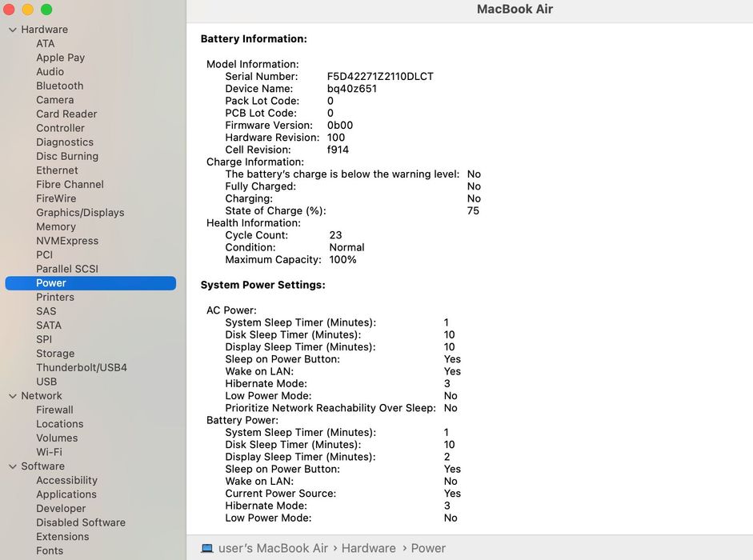Select Locations under Network
Viewport: 753px width, 560px height.
pyautogui.click(x=59, y=424)
